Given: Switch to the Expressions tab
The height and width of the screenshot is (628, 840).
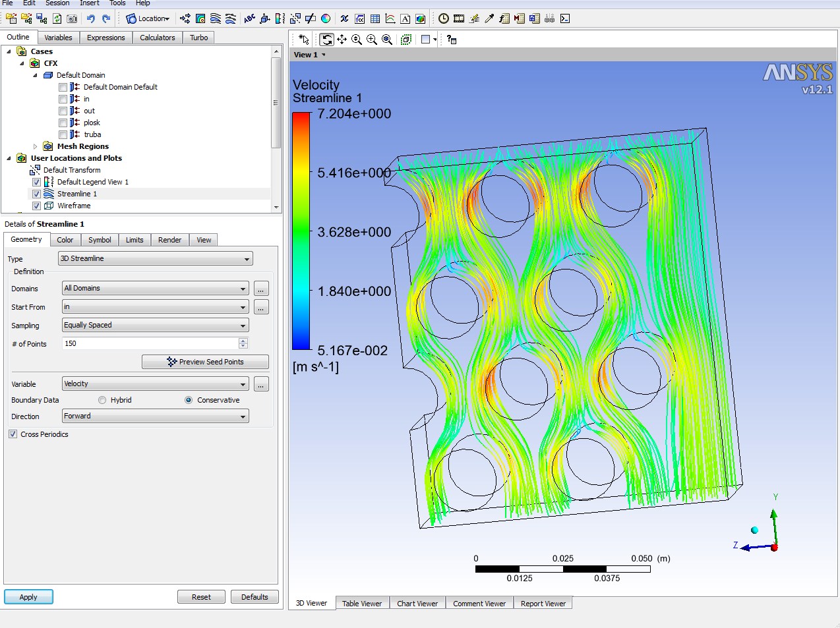Looking at the screenshot, I should click(105, 38).
